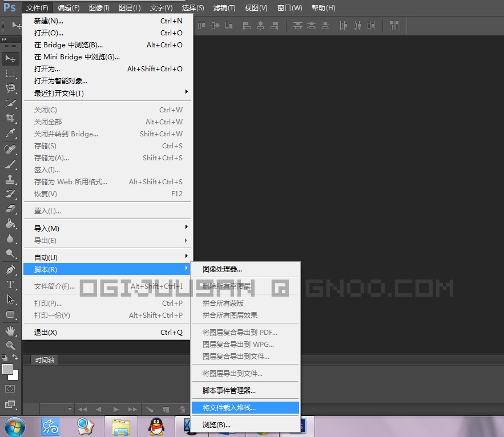Pick the Crop tool

(x=10, y=118)
